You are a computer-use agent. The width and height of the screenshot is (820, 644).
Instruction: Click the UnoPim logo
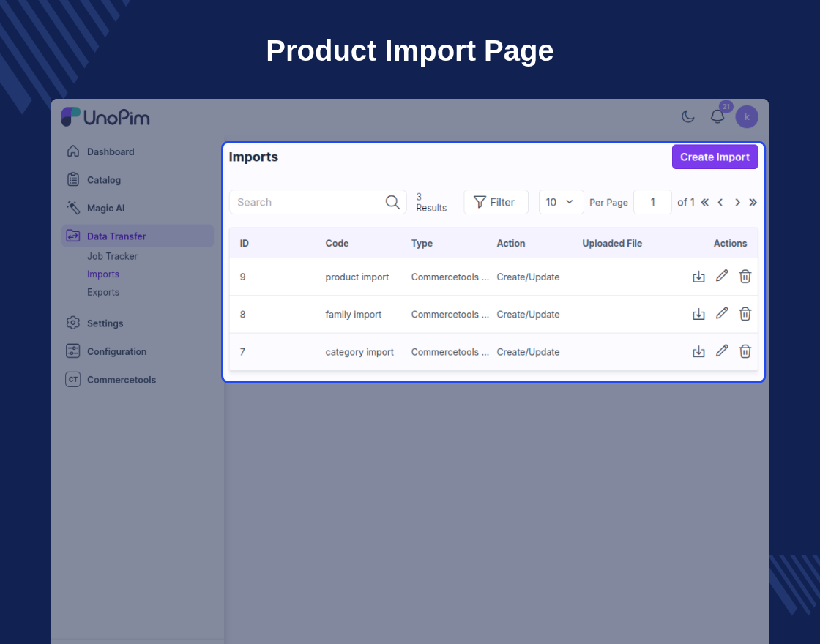(x=105, y=117)
